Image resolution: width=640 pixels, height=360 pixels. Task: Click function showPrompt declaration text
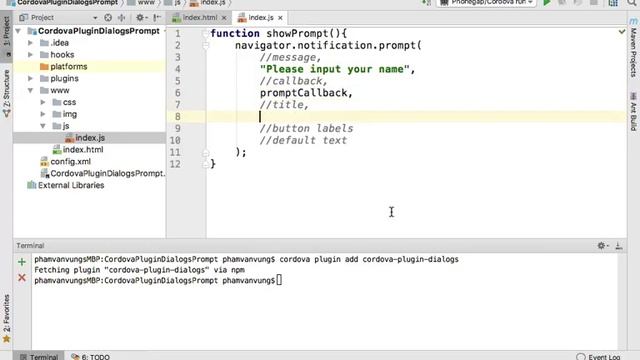(278, 33)
